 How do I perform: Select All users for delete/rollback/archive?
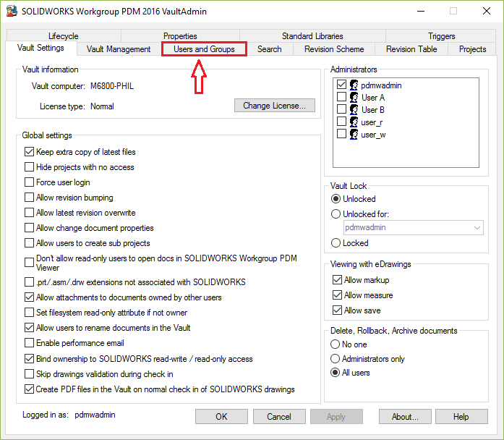(335, 373)
